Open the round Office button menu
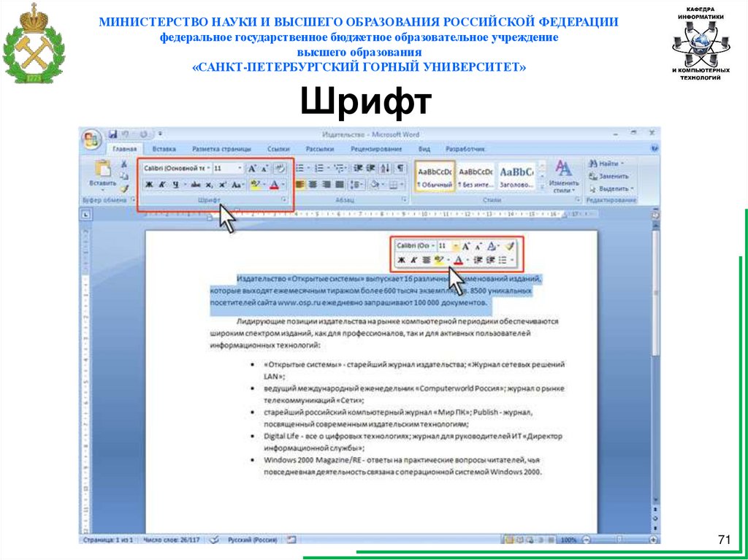This screenshot has height=560, width=748. (91, 139)
